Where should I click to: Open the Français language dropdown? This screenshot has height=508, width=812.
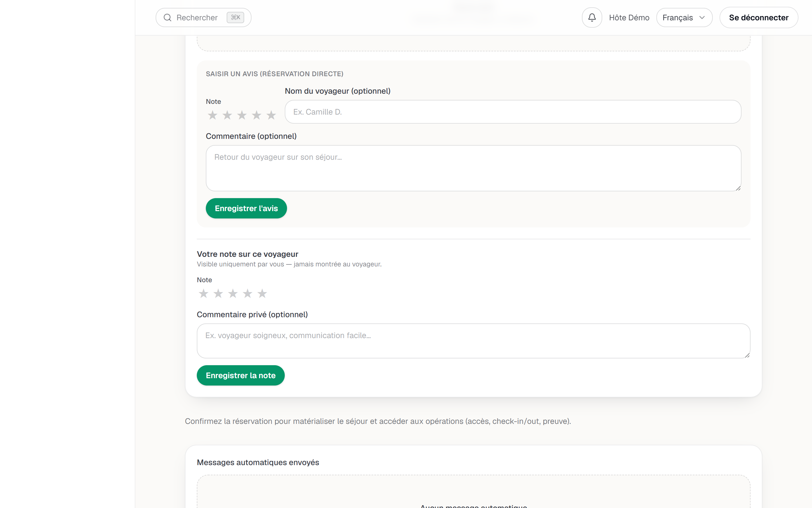point(684,17)
